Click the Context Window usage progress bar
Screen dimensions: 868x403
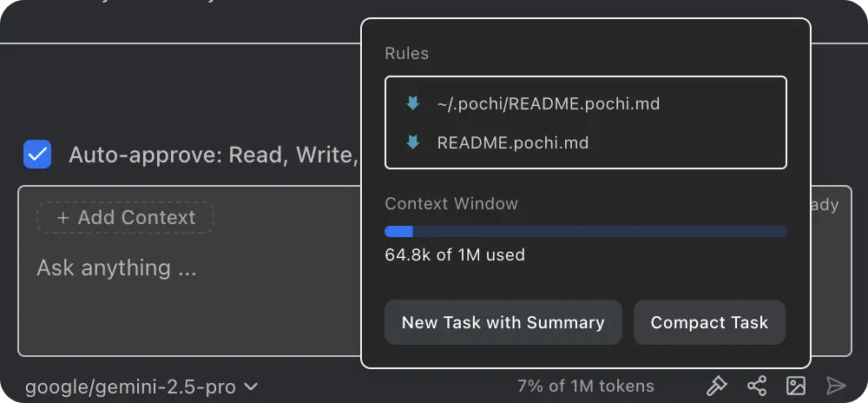(x=586, y=231)
